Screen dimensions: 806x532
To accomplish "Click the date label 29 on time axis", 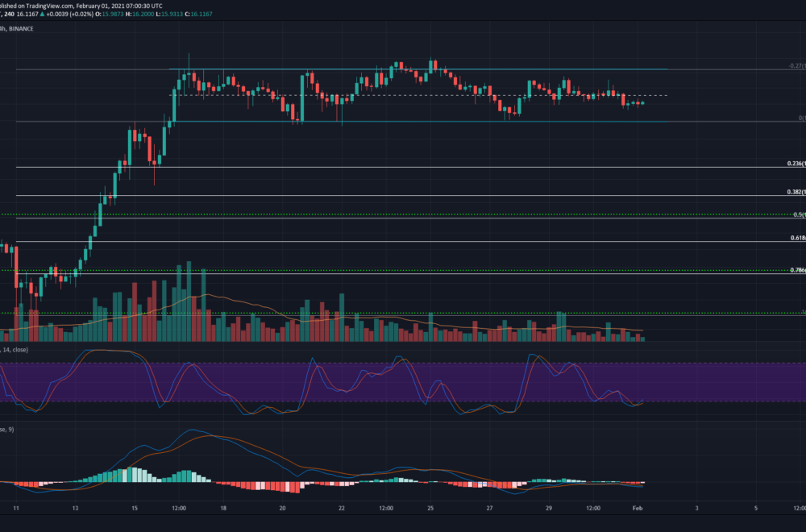I will click(x=548, y=508).
